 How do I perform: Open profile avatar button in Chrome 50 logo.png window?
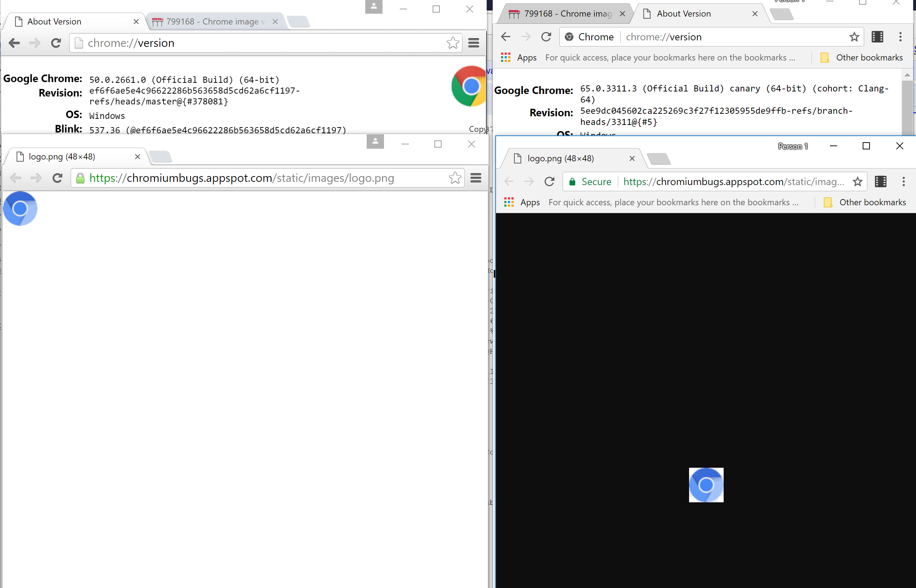click(x=375, y=142)
